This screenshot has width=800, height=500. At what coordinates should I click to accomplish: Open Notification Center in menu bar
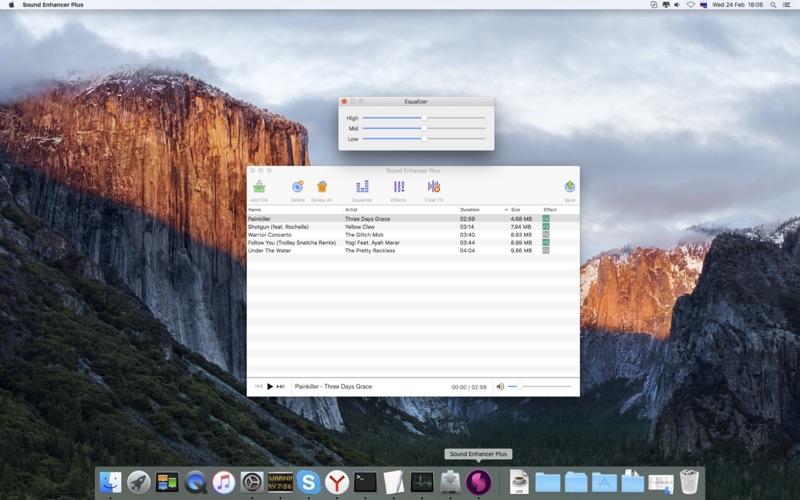point(787,5)
